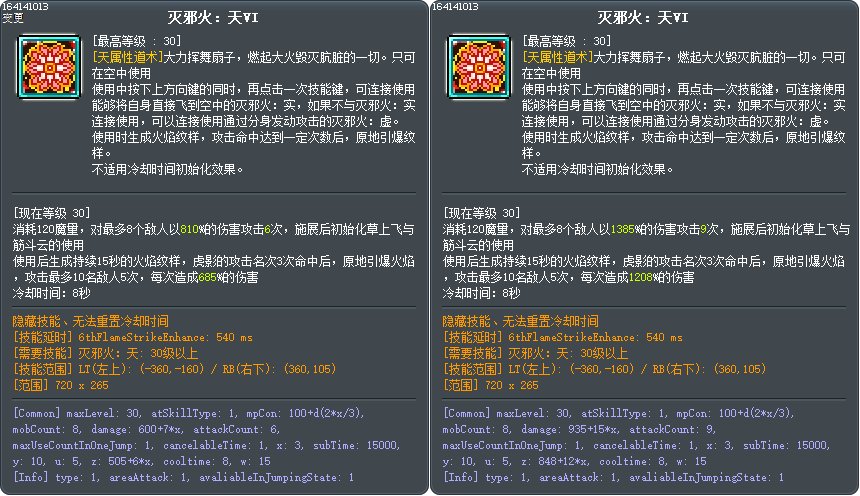The height and width of the screenshot is (496, 860).
Task: Click right panel's [技能延时] 6thFlameStrikeEnhance line
Action: [x=563, y=337]
